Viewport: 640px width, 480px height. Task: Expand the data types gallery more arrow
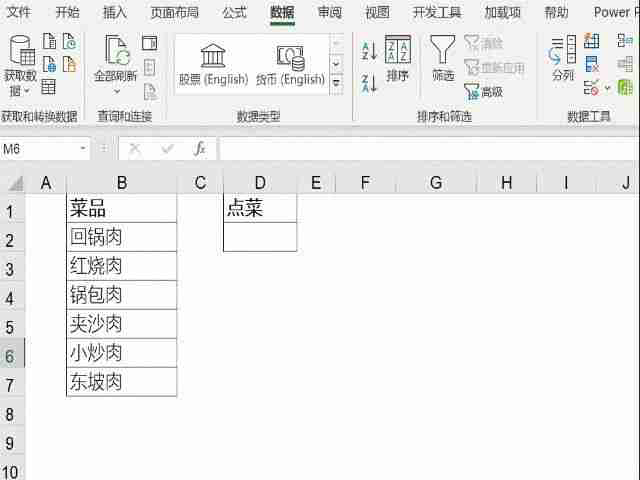click(x=336, y=83)
